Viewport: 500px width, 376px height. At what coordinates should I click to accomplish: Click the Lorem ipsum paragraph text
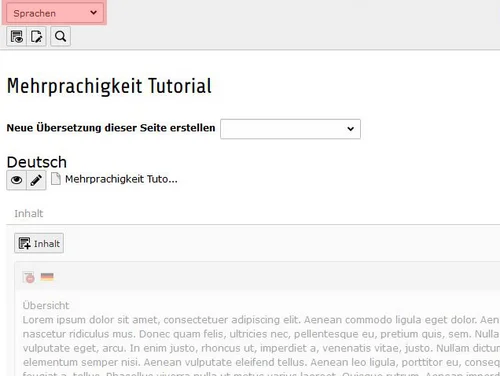(x=261, y=344)
